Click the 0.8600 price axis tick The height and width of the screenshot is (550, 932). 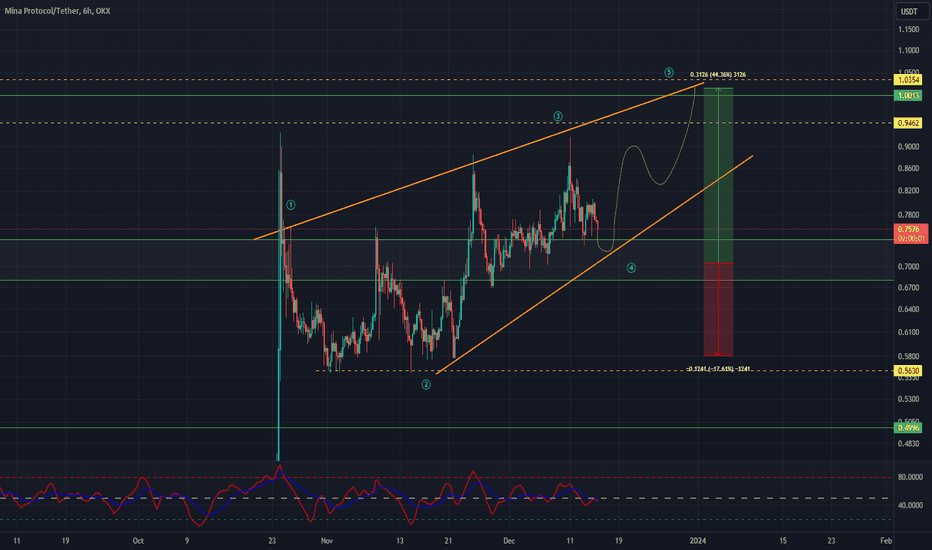click(909, 169)
